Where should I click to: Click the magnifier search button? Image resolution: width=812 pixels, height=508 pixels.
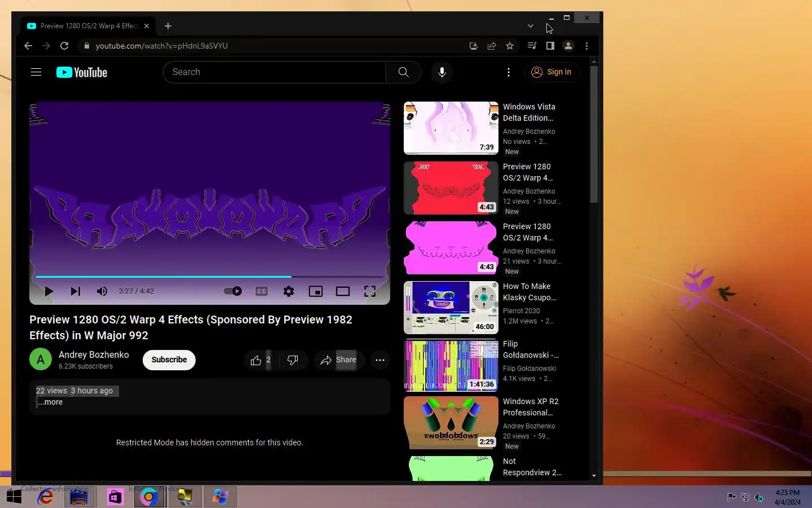coord(403,72)
